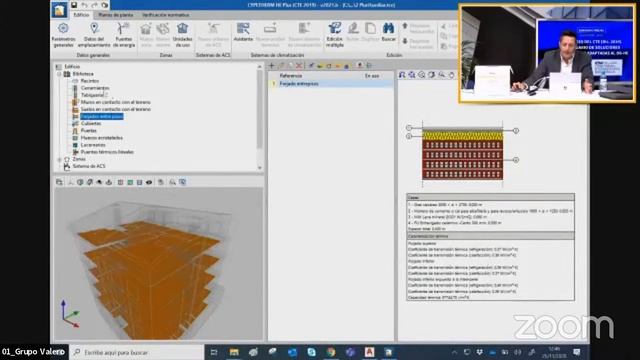Screen dimensions: 640x360
Task: Click the hand pan tool in section view
Action: click(451, 75)
